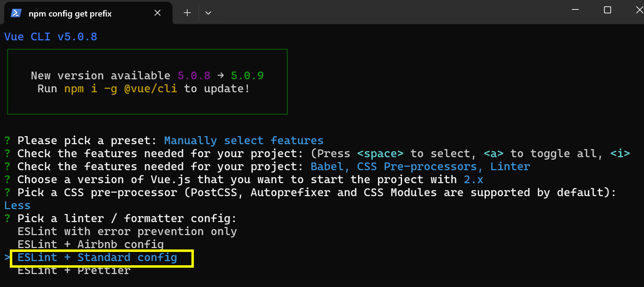Screen dimensions: 644x287
Task: Click 'Pick a linter / formatter config:' prompt
Action: 127,219
